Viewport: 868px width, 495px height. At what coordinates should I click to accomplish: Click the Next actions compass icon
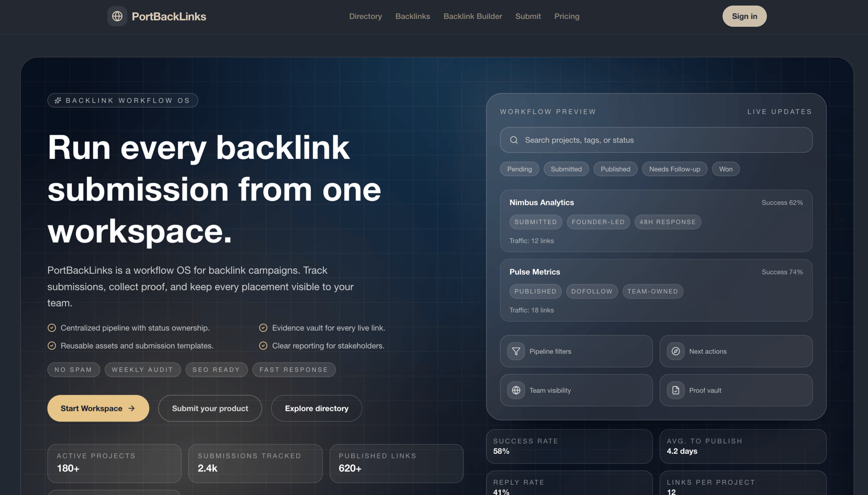click(x=675, y=351)
